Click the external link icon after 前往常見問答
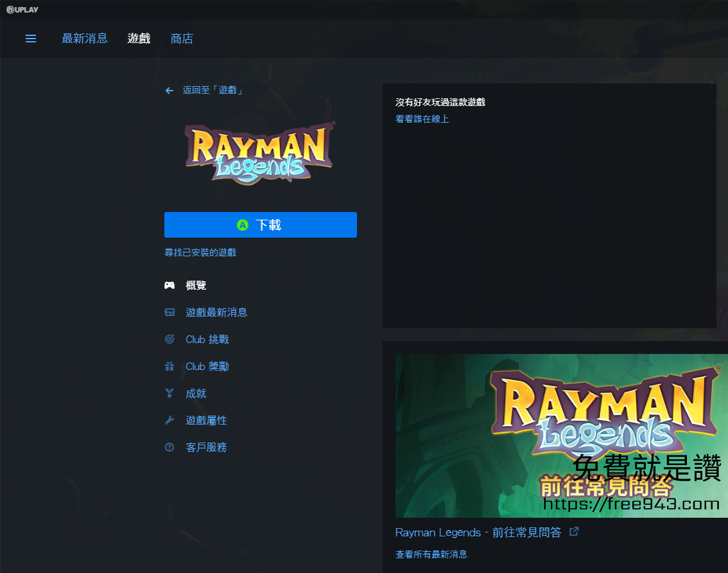This screenshot has height=573, width=728. point(574,531)
